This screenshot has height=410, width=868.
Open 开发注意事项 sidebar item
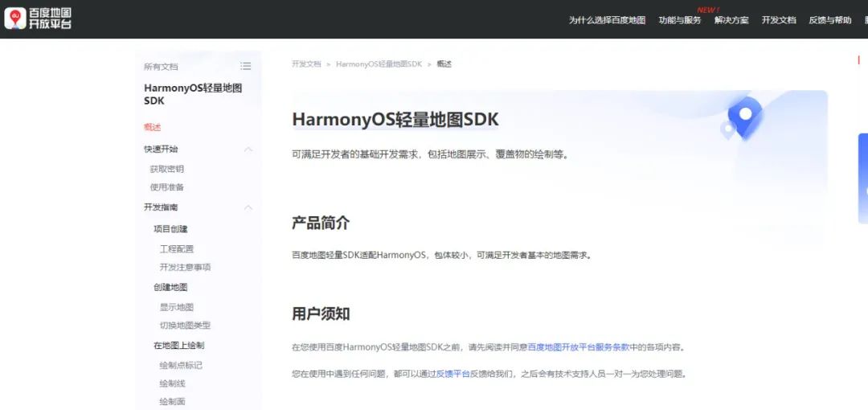pyautogui.click(x=186, y=267)
